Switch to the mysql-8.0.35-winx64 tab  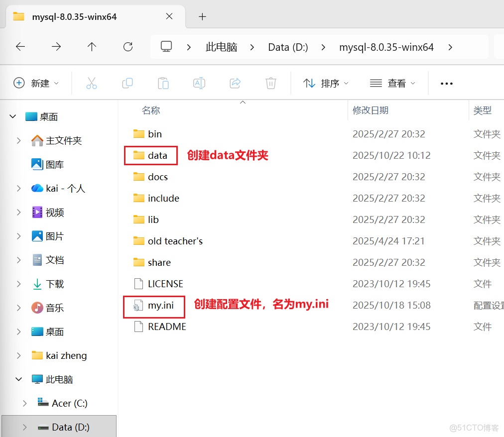75,16
